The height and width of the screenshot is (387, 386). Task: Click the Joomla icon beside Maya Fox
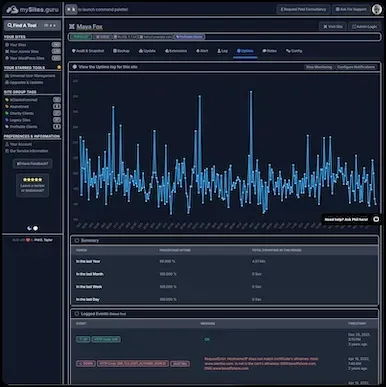(x=72, y=27)
